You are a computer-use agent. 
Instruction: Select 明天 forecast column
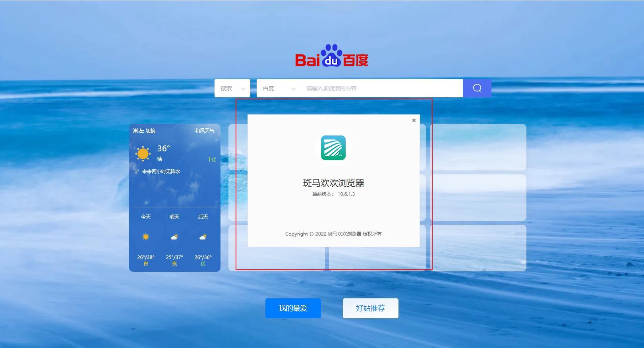coord(174,217)
